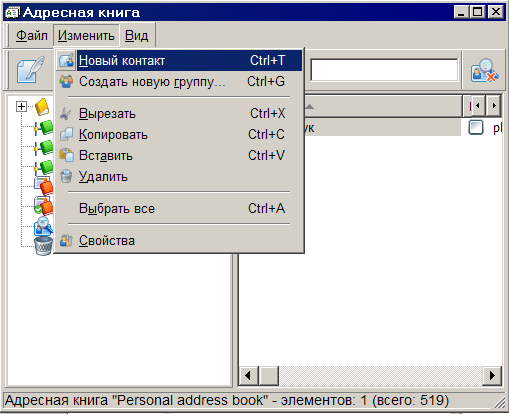Select the yellow address book root icon

[x=43, y=107]
